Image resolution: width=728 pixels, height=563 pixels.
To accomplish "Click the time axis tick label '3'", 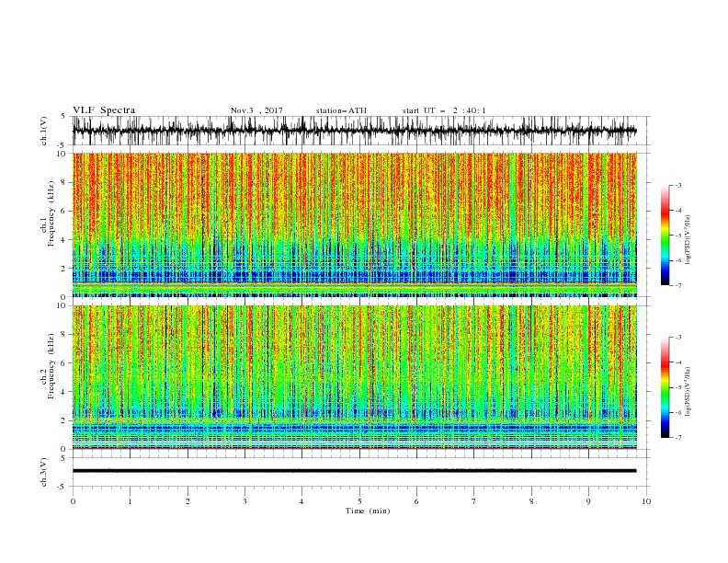I will tap(245, 501).
